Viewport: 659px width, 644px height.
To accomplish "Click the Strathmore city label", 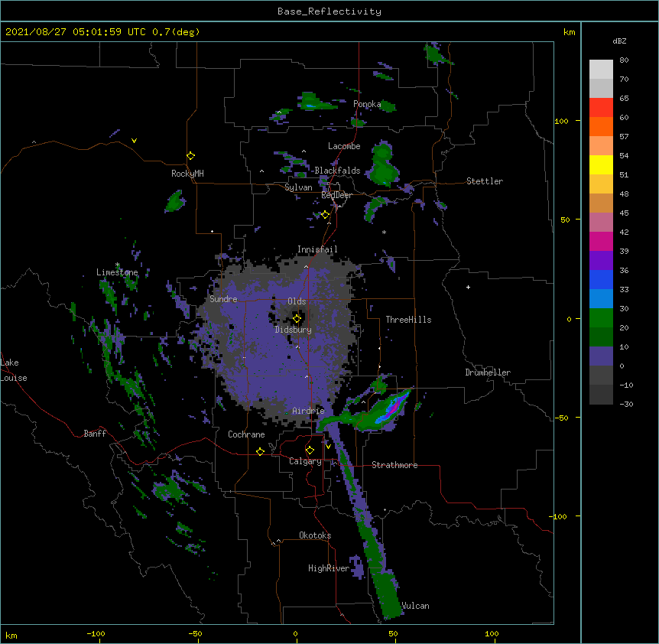I will tap(394, 465).
